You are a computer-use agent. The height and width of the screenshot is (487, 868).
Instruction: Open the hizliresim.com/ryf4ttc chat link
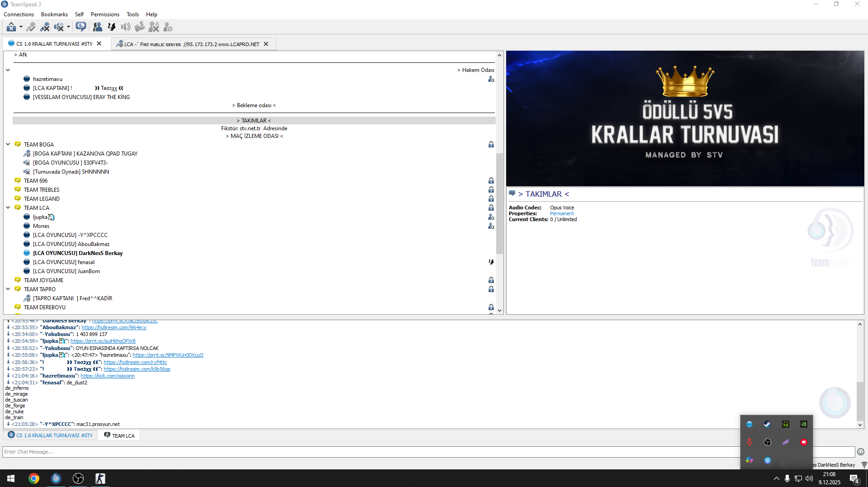pos(135,362)
